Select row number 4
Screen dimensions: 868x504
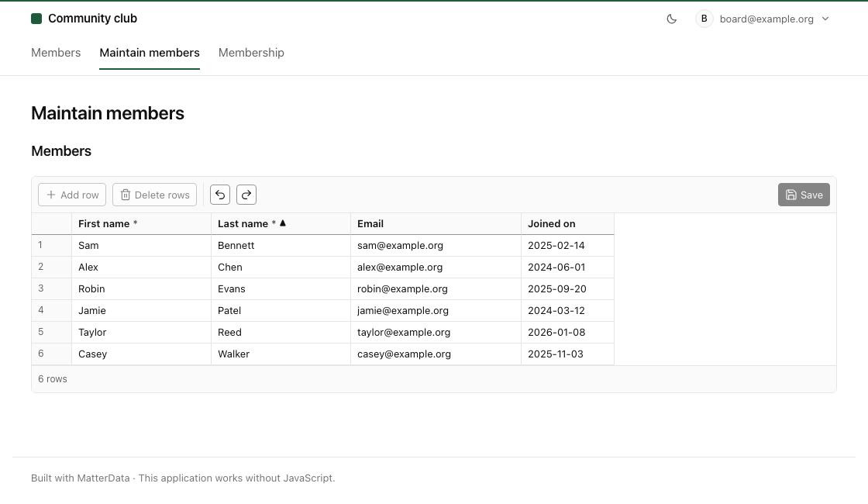tap(51, 310)
